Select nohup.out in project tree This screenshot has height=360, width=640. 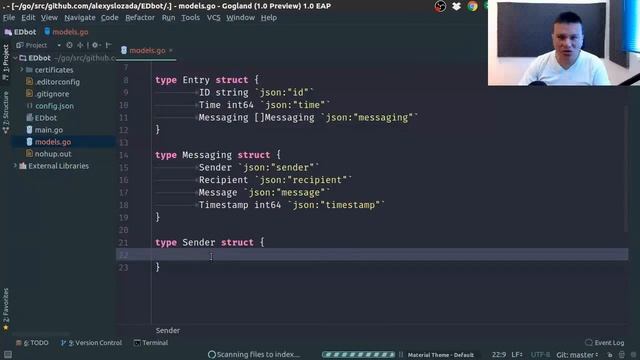tap(53, 154)
